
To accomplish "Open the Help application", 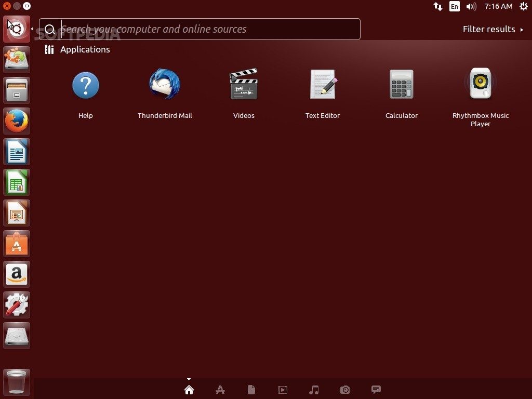I will coord(86,85).
